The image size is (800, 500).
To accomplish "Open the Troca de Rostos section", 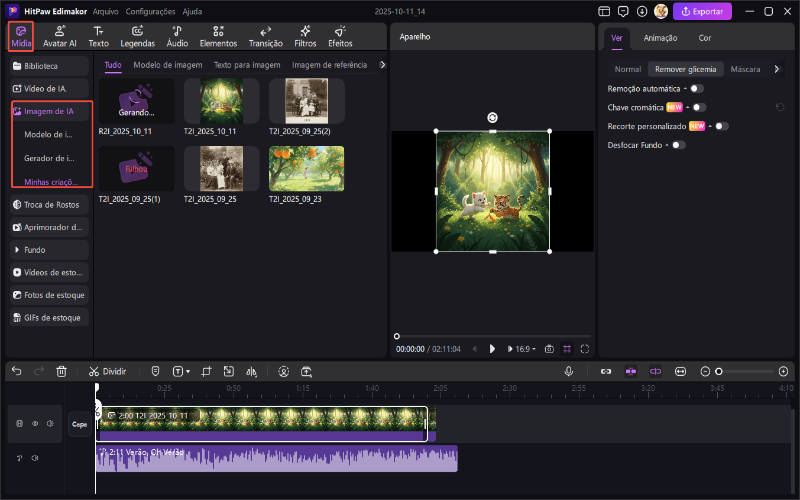I will point(49,204).
